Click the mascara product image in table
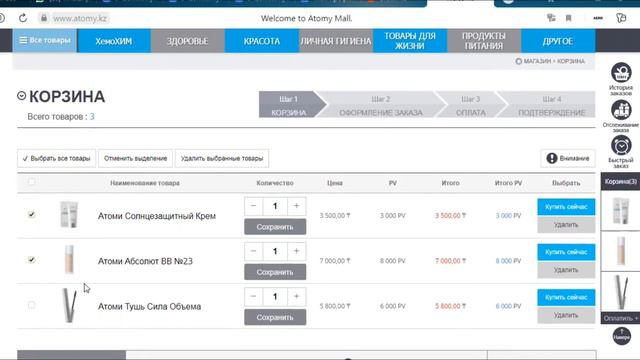The image size is (640, 360). tap(69, 305)
